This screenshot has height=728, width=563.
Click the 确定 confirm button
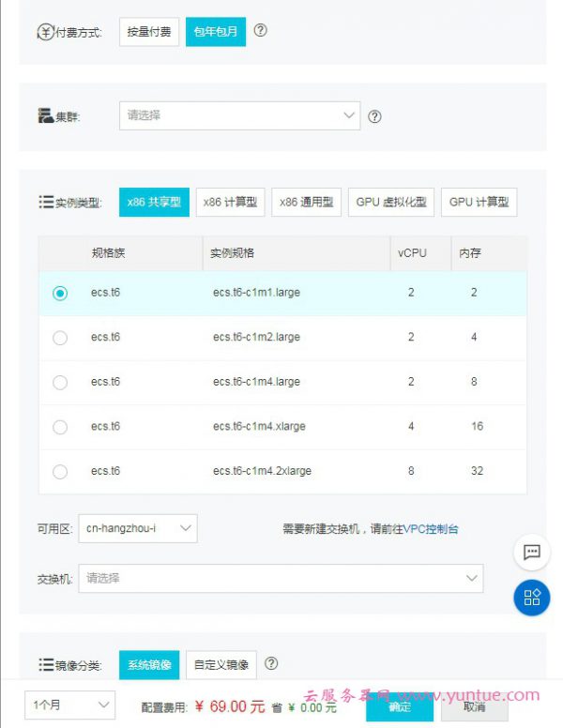[400, 706]
